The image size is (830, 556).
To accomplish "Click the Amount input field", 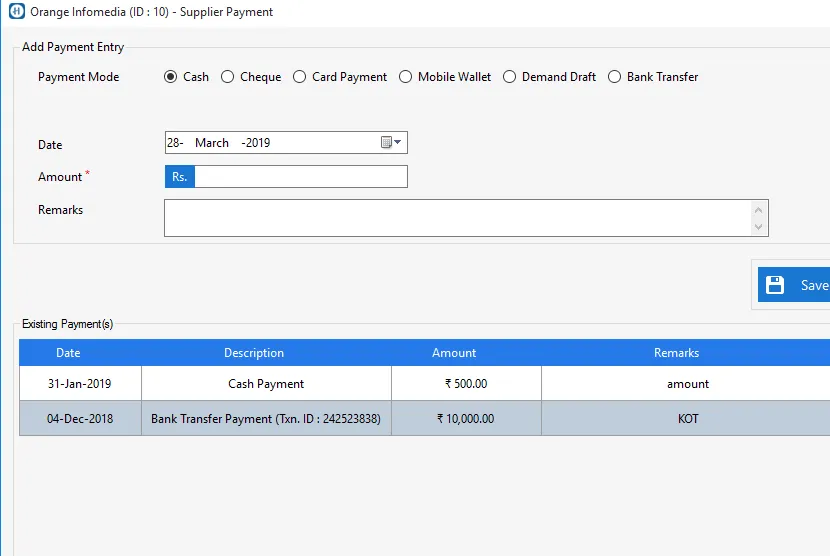I will coord(300,177).
